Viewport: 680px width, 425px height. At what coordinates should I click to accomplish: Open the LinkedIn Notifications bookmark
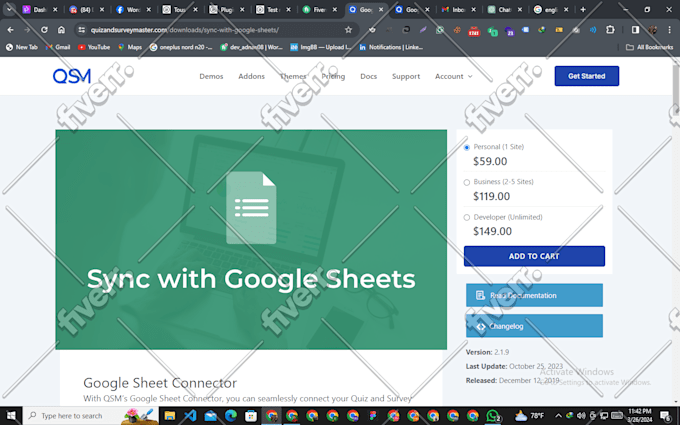point(391,47)
